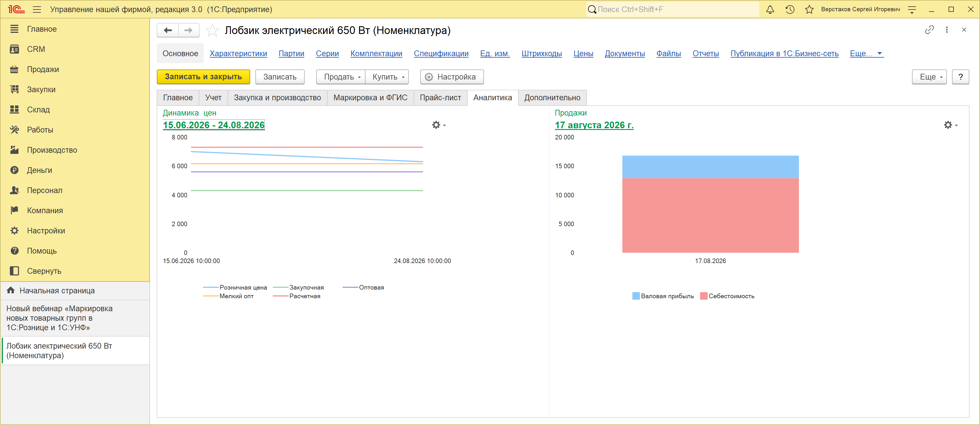Open Штрихкоды link

[x=542, y=54]
